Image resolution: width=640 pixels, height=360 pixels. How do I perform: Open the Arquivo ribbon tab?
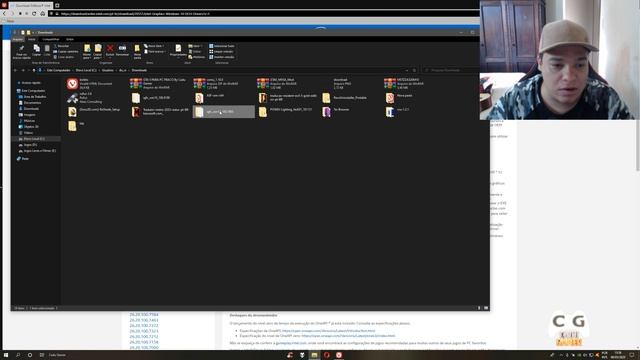pos(18,39)
